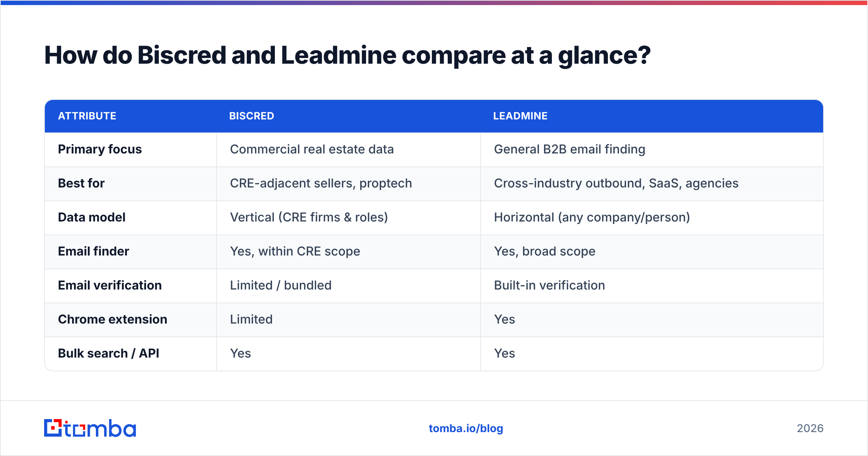868x456 pixels.
Task: Click Biscred 'Limited' in Chrome extension row
Action: (x=251, y=320)
